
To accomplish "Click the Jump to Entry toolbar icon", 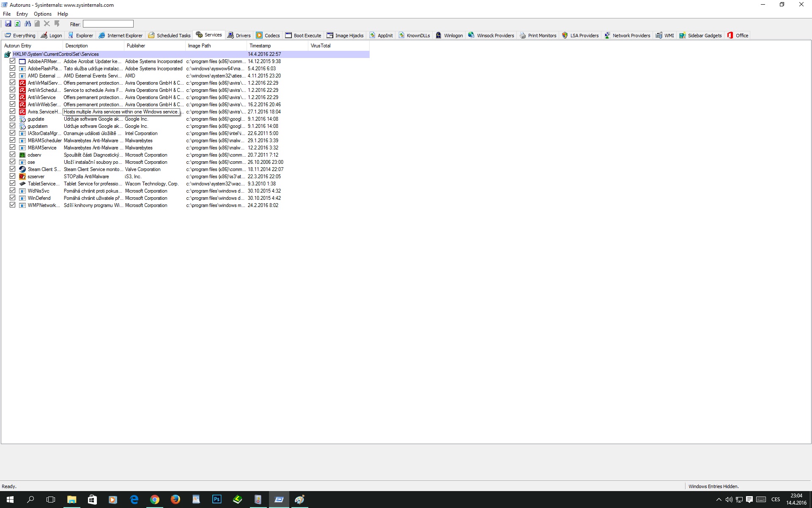I will click(x=57, y=24).
